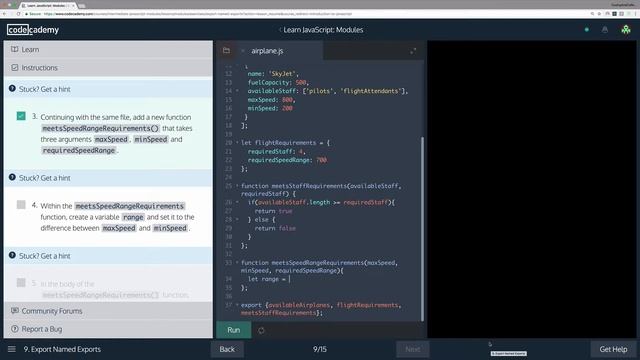Click 'range' code word in step 4
This screenshot has width=640, height=360.
[x=133, y=217]
